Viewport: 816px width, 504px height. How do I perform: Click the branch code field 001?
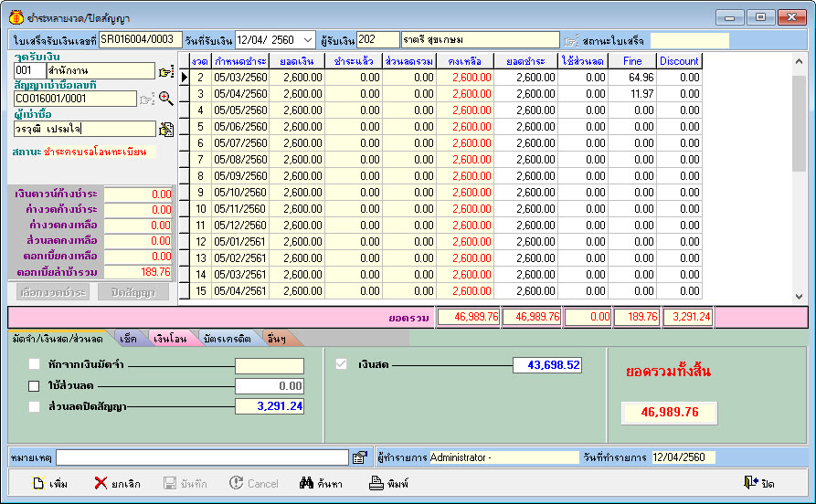coord(29,70)
